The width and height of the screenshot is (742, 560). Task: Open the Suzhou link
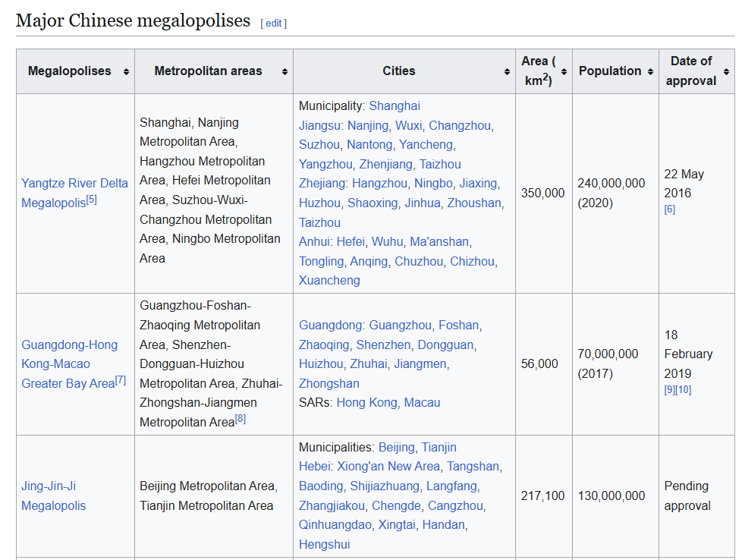pyautogui.click(x=319, y=144)
